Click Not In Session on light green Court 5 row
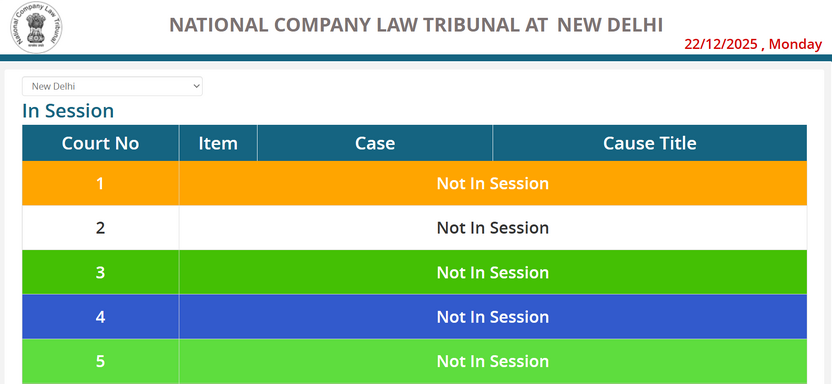This screenshot has width=832, height=384. (492, 361)
